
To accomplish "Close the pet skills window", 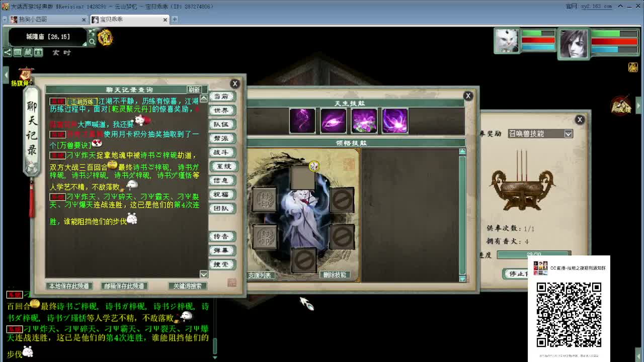I will 468,96.
